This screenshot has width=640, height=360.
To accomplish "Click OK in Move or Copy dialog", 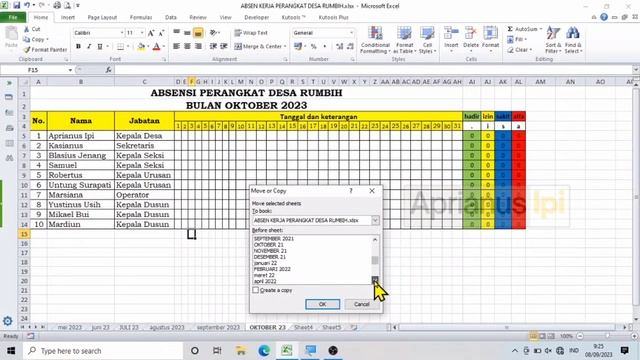I will pos(322,304).
